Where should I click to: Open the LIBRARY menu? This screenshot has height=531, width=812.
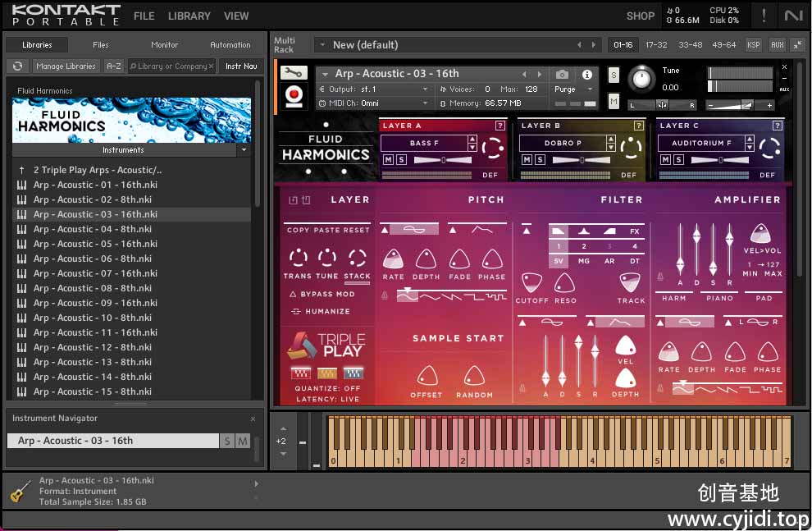coord(189,16)
